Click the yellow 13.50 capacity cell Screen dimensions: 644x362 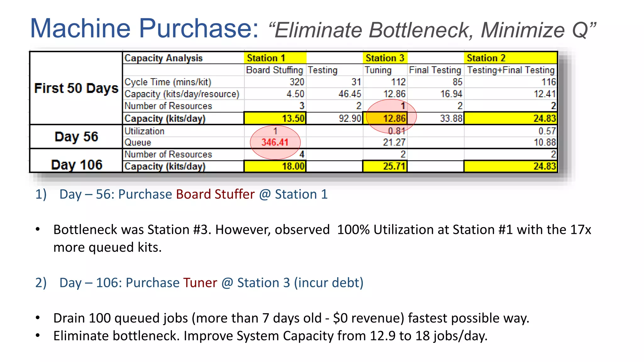(x=275, y=118)
